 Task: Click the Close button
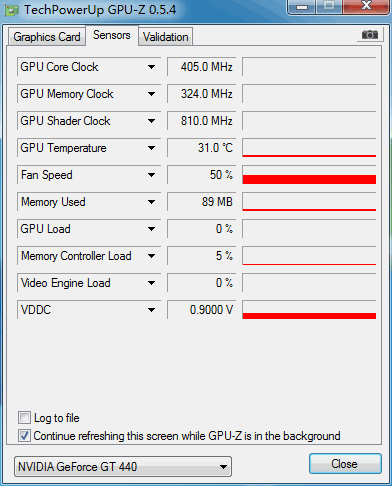[x=345, y=464]
